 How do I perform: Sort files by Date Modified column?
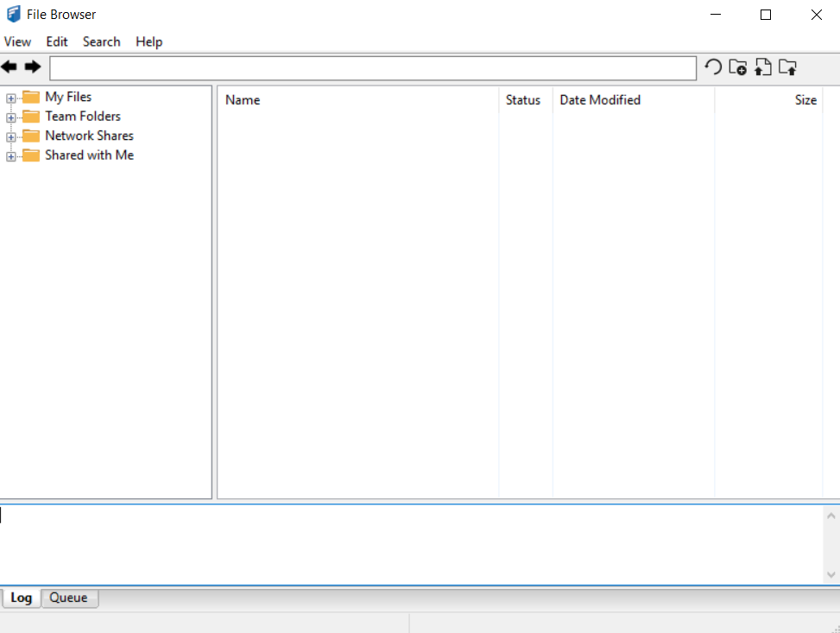[x=600, y=100]
